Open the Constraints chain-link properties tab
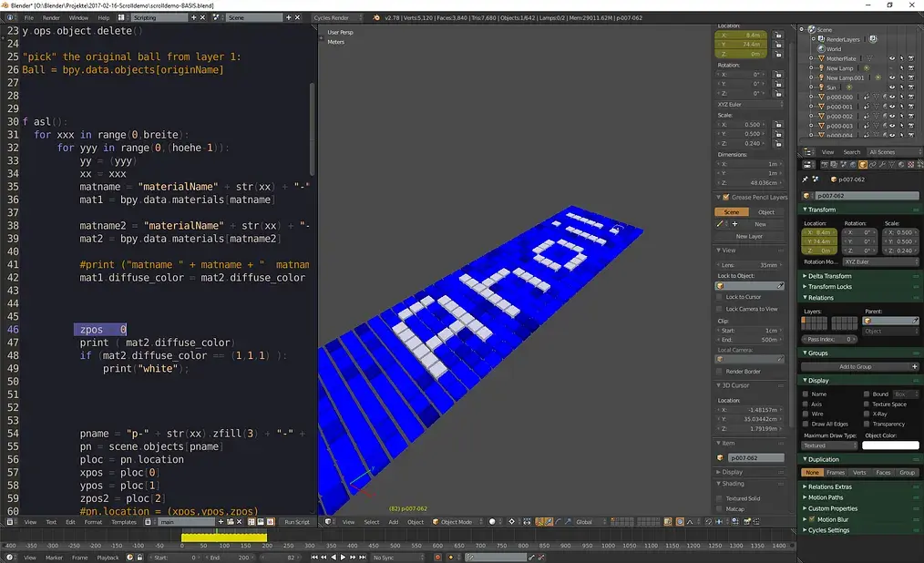Viewport: 924px width, 563px height. [873, 165]
